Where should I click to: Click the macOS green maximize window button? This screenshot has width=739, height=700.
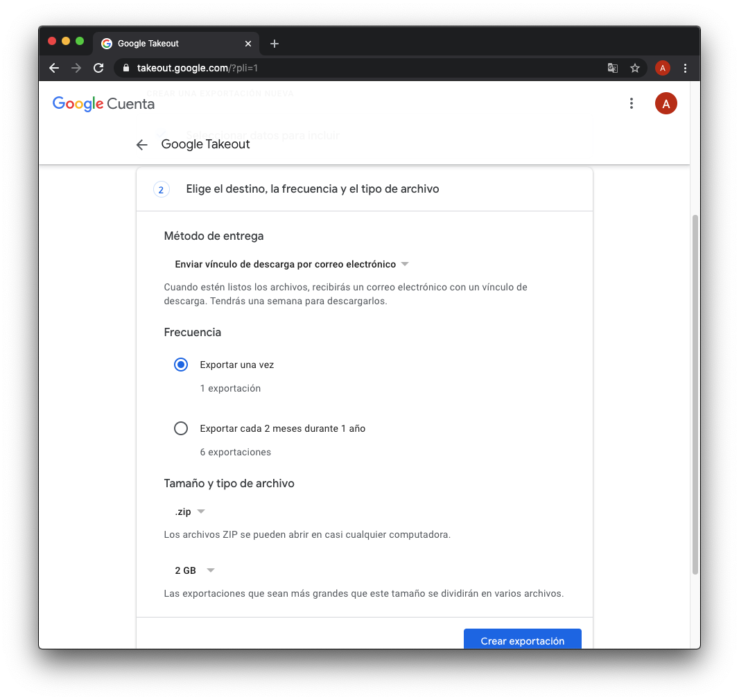tap(80, 41)
